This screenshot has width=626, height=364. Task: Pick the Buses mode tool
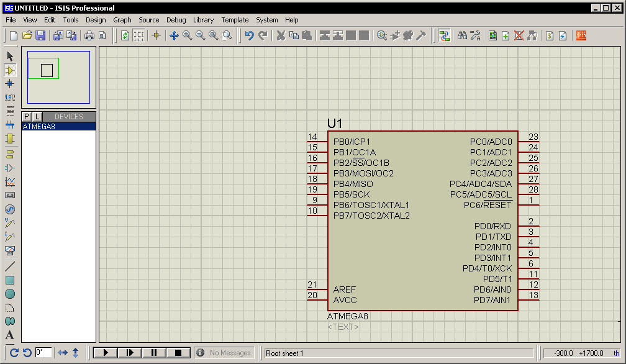click(x=10, y=125)
